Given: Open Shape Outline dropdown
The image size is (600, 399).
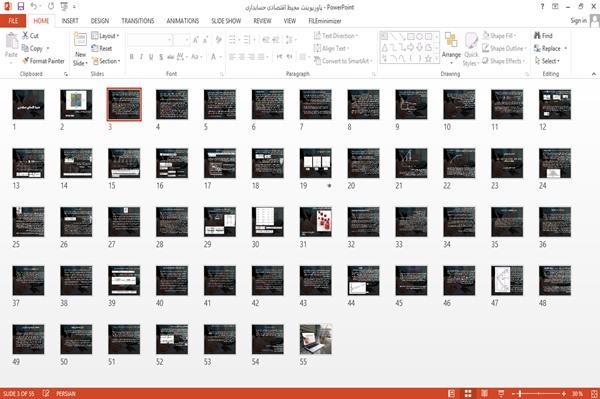Looking at the screenshot, I should click(504, 48).
